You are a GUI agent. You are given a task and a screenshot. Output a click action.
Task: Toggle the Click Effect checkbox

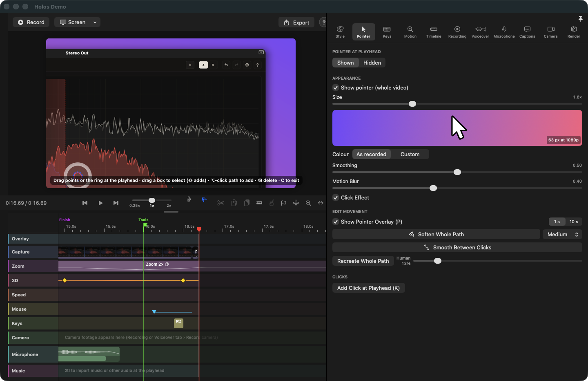pos(336,197)
